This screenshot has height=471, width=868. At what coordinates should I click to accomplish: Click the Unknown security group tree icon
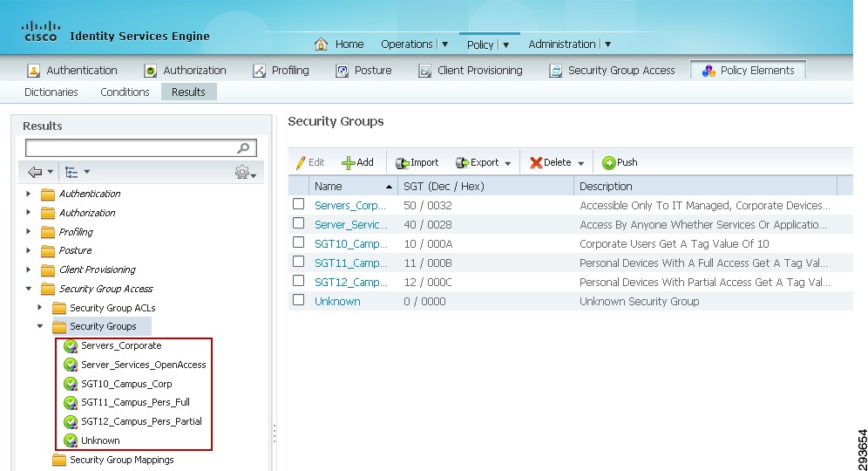(71, 441)
